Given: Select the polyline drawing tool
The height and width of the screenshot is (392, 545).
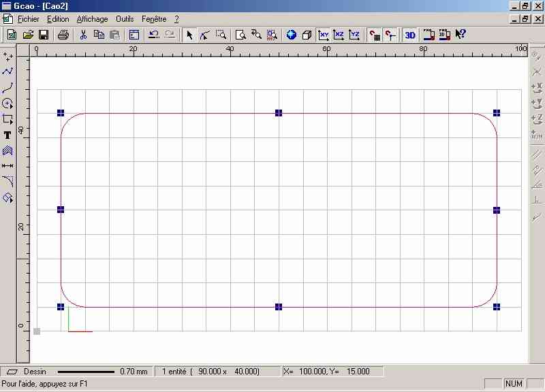Looking at the screenshot, I should 8,71.
